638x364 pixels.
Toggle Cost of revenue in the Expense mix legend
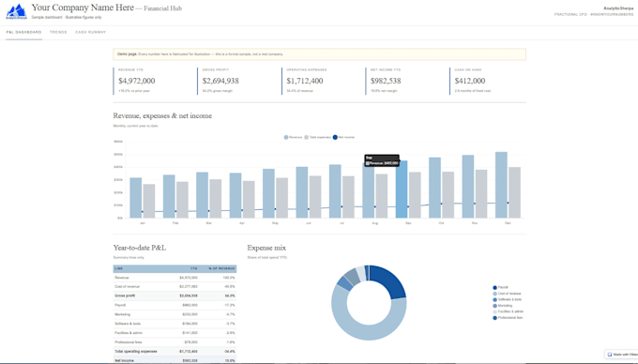click(507, 294)
